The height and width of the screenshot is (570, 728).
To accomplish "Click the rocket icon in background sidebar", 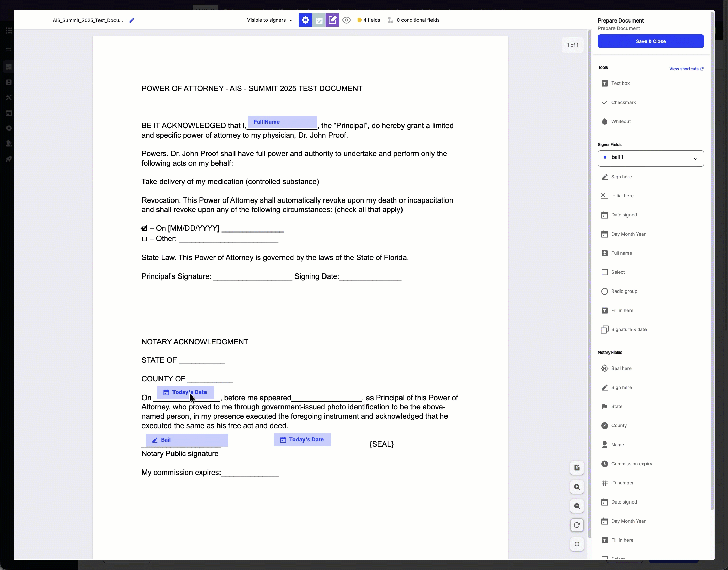I will pos(9,159).
